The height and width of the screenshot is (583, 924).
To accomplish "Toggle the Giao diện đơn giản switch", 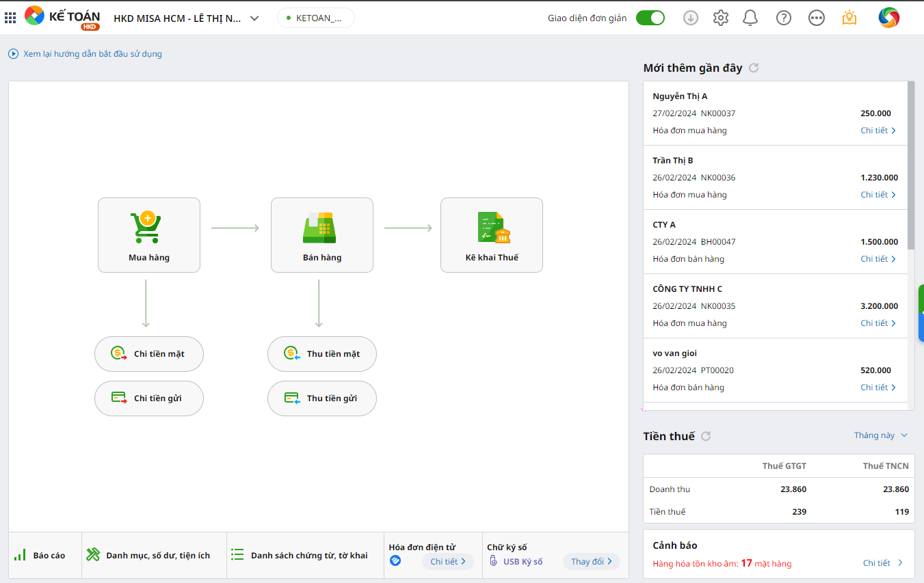I will tap(650, 18).
